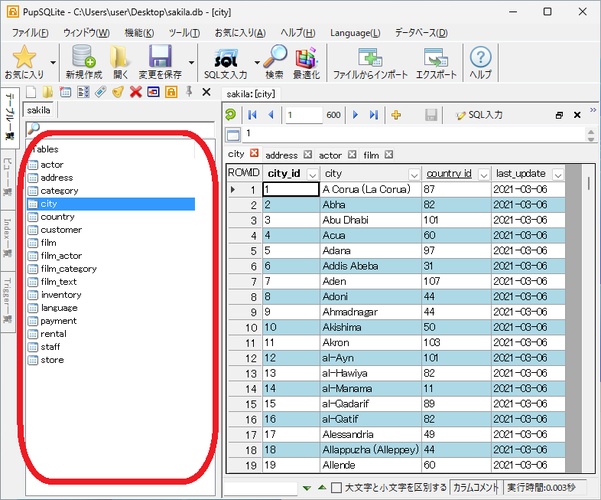The image size is (601, 500).
Task: Click the 検索 magnifier icon
Action: pyautogui.click(x=275, y=56)
